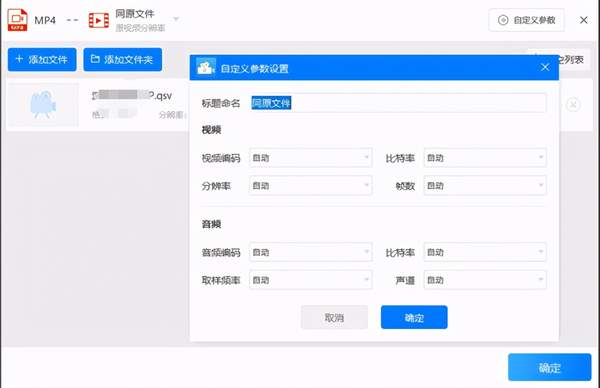Close the 自定义参数设置 dialog
The width and height of the screenshot is (600, 388).
545,68
